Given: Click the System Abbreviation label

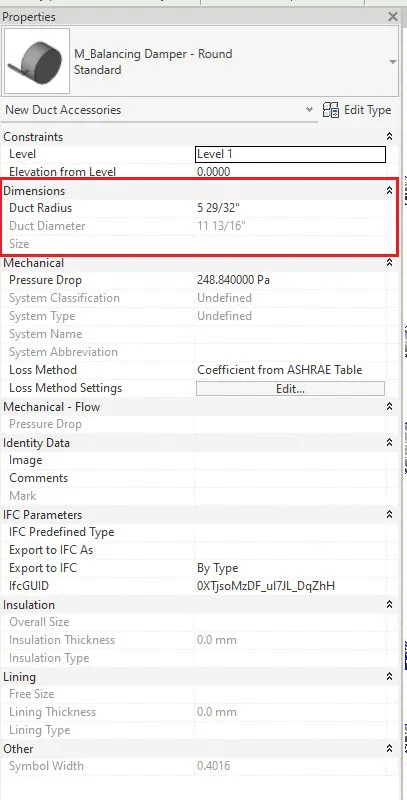Looking at the screenshot, I should (63, 352).
